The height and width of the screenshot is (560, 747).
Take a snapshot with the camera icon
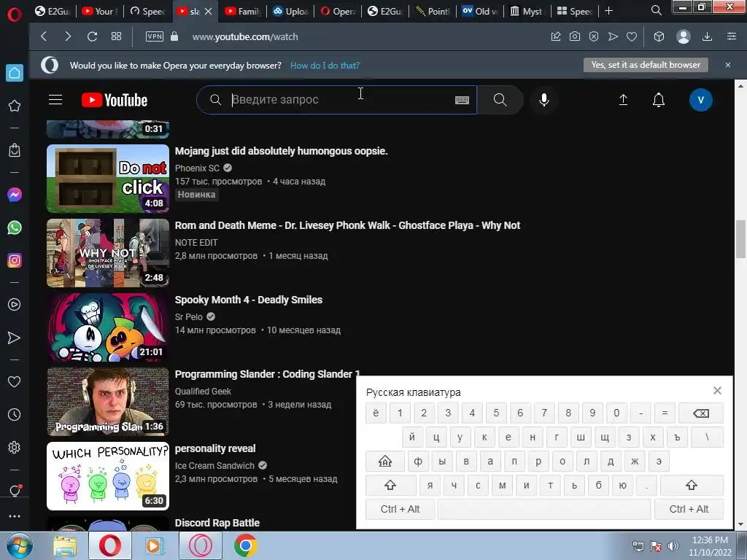pos(575,36)
